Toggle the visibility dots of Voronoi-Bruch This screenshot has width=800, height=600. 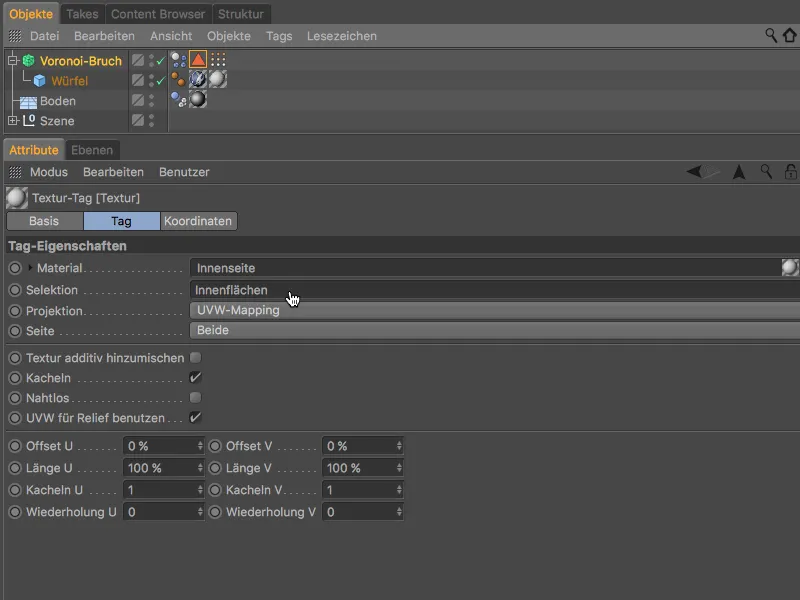152,60
